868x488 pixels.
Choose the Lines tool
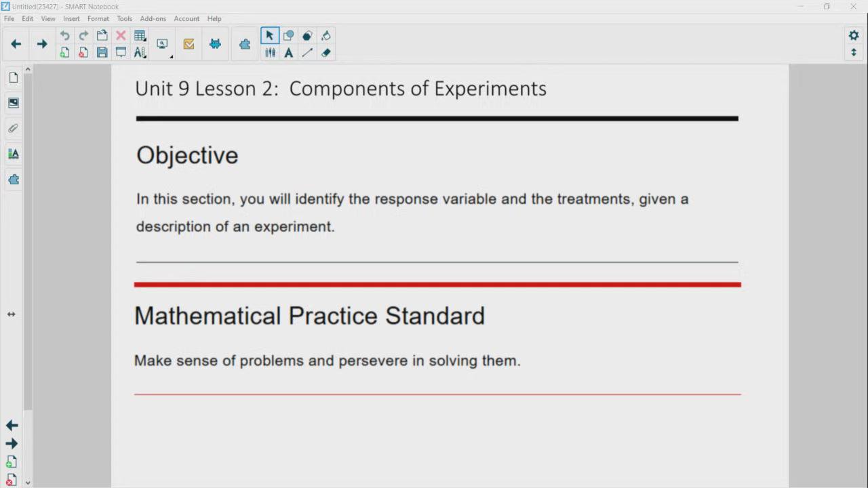tap(307, 52)
